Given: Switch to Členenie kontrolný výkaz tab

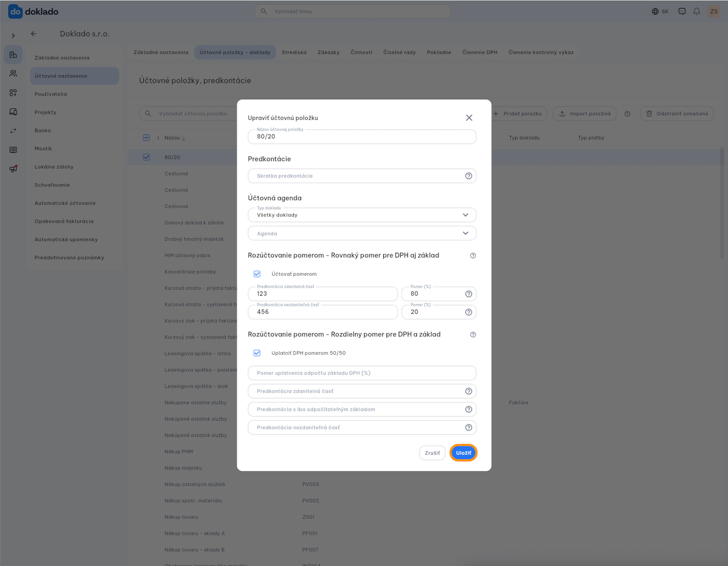Looking at the screenshot, I should click(x=541, y=52).
